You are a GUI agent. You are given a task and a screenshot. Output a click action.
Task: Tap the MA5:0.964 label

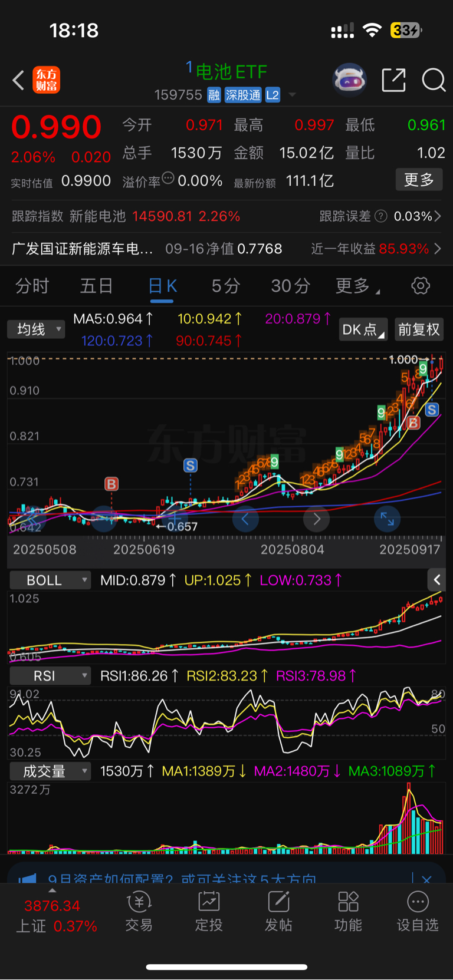click(113, 319)
